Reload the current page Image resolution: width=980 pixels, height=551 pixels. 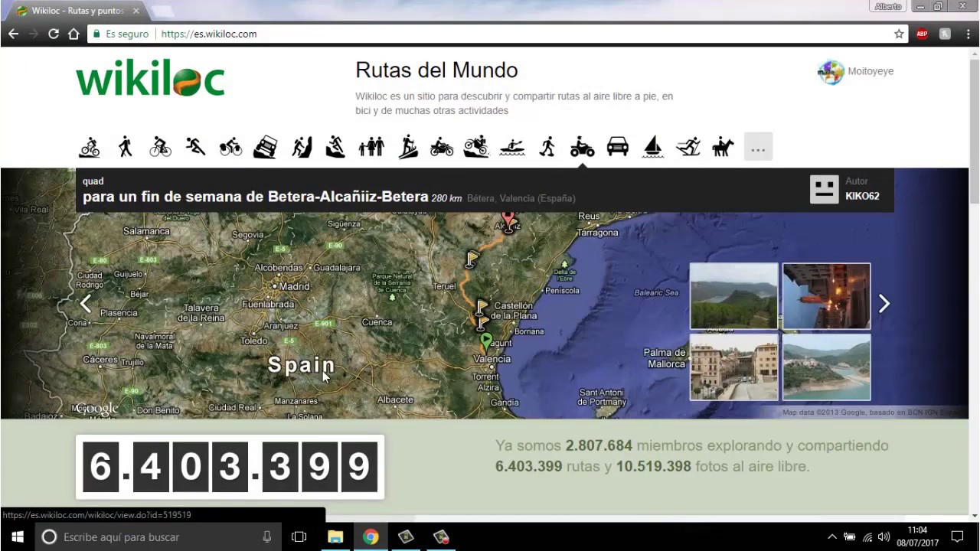pos(54,34)
